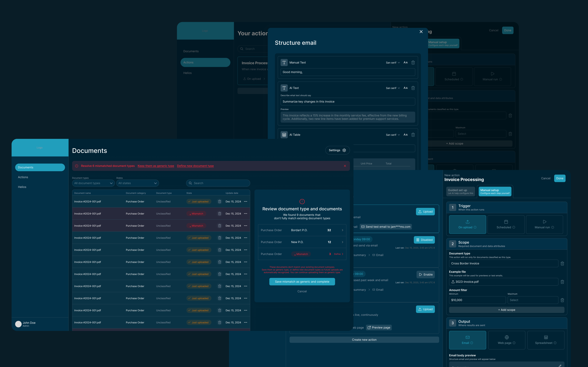This screenshot has width=588, height=367.
Task: Click the Define new document type link
Action: coord(195,166)
